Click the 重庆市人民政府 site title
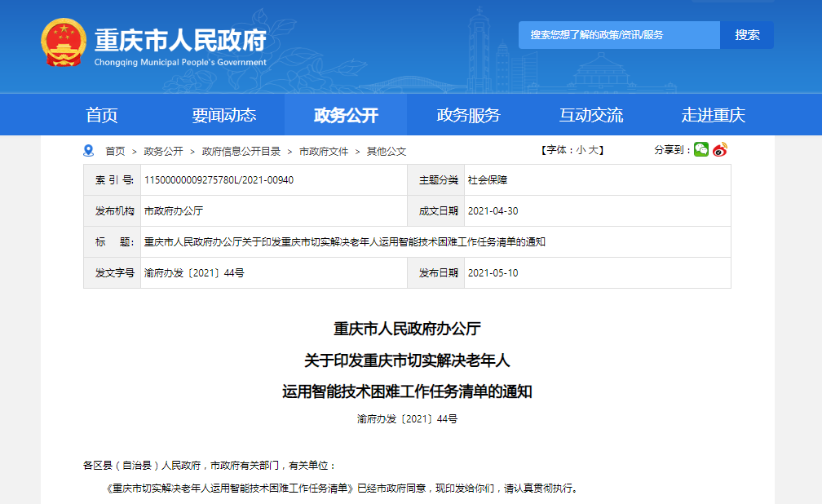This screenshot has width=822, height=504. [180, 39]
